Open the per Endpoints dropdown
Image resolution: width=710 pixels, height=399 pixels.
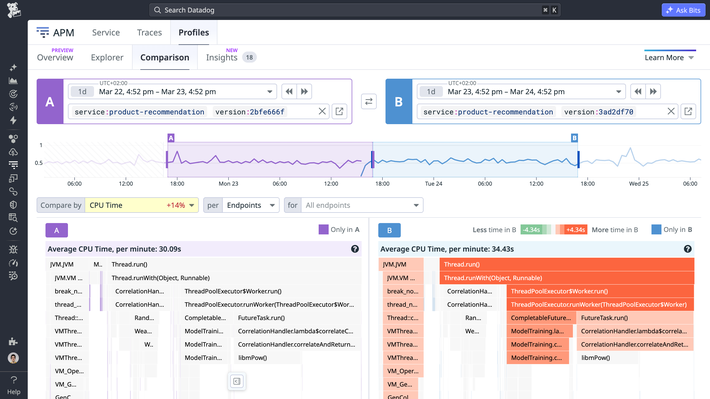pos(250,205)
